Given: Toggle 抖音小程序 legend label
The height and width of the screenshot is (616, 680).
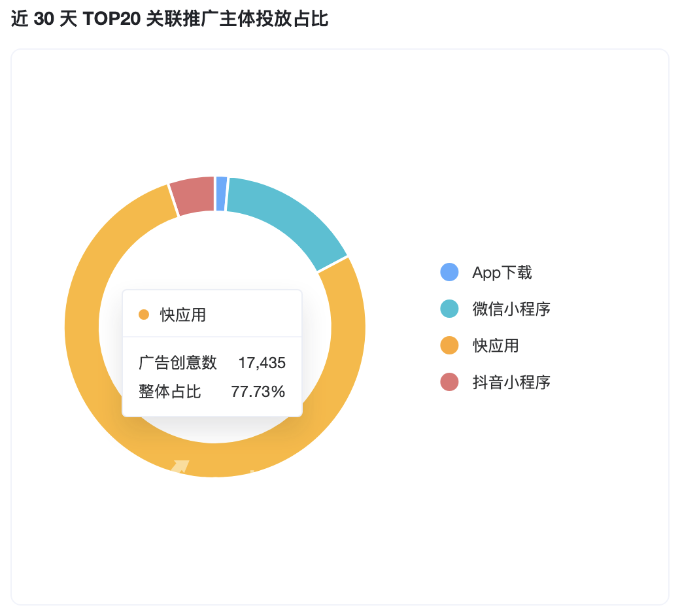Looking at the screenshot, I should [511, 382].
